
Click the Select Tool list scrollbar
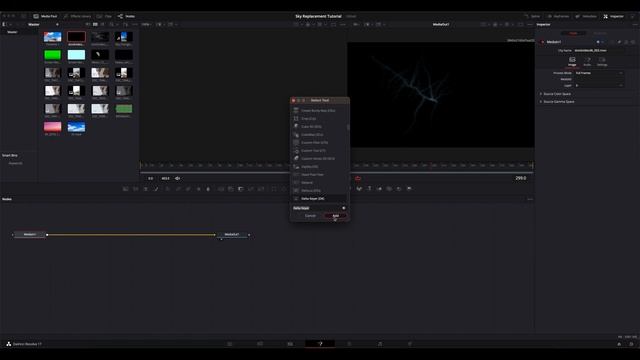(x=348, y=127)
